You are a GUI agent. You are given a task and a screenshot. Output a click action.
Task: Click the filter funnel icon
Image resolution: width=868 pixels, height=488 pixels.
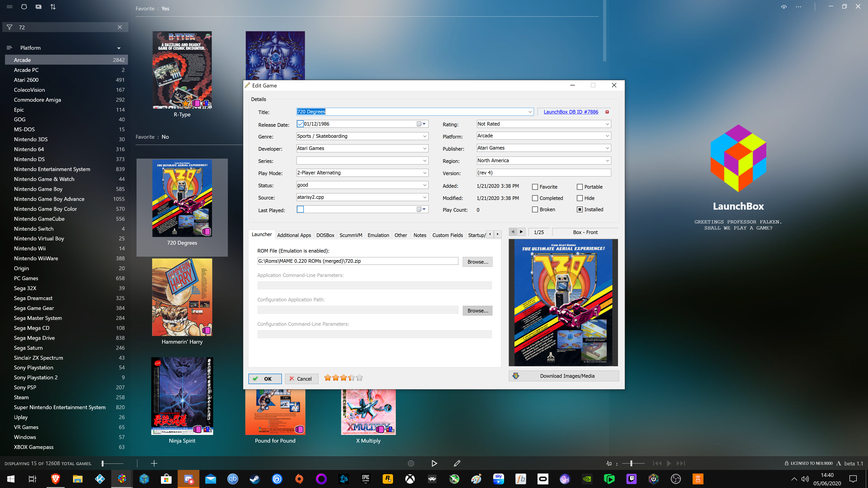(x=9, y=27)
